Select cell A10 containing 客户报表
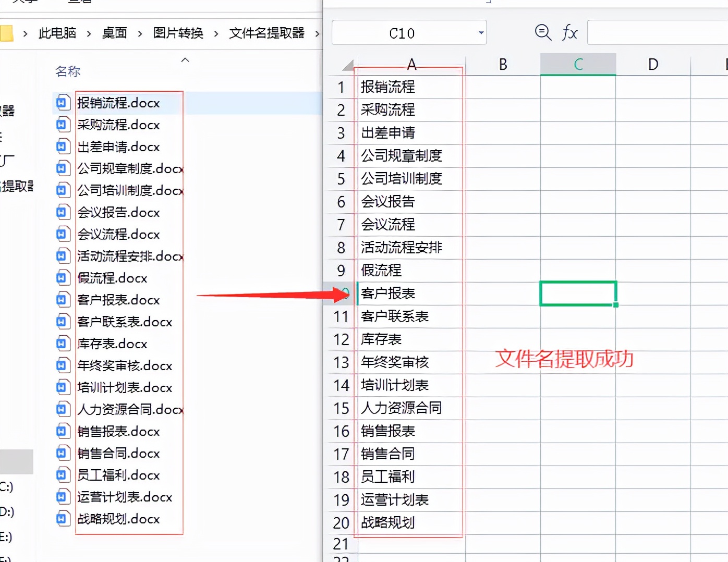Screen dimensions: 728x562 coord(411,294)
